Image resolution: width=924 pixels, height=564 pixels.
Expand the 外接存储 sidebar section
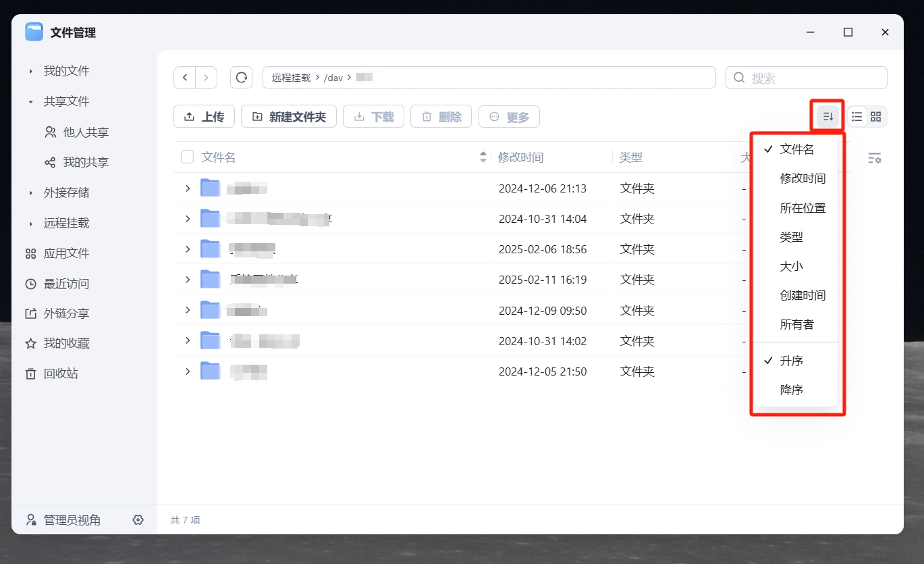click(x=30, y=193)
